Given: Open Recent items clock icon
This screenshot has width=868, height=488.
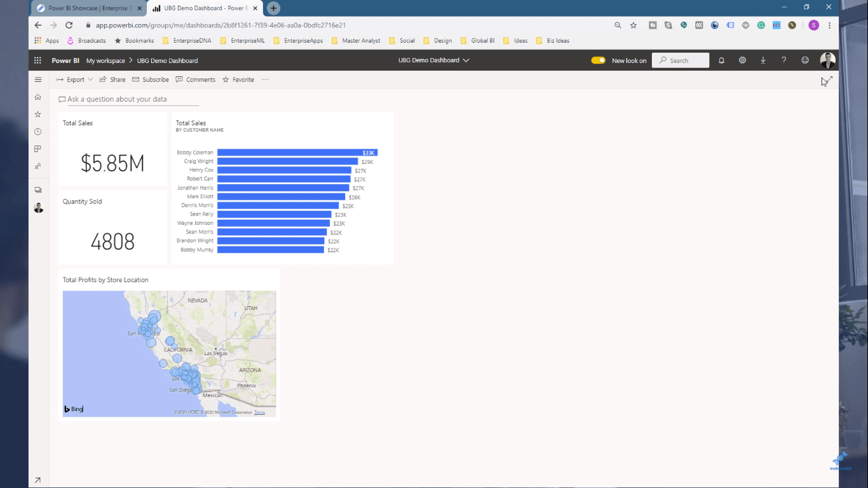Looking at the screenshot, I should tap(38, 132).
